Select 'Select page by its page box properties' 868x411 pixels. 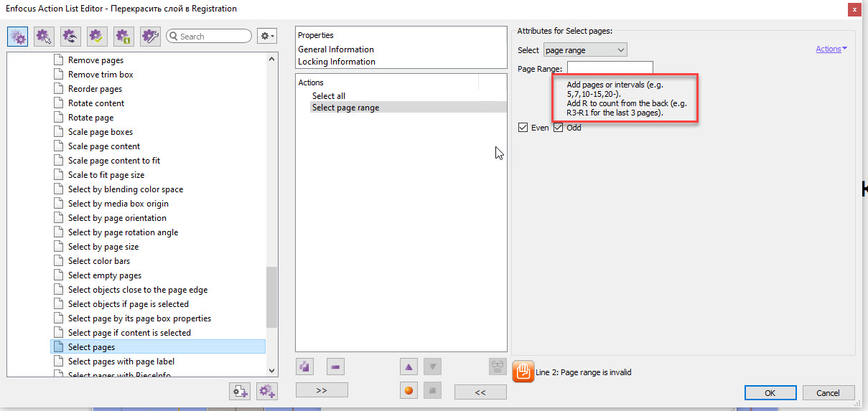tap(139, 318)
